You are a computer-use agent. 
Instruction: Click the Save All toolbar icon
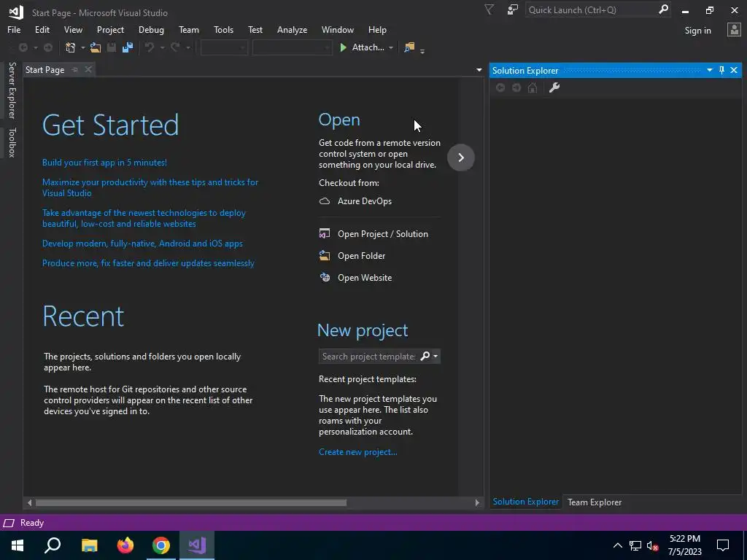(128, 47)
